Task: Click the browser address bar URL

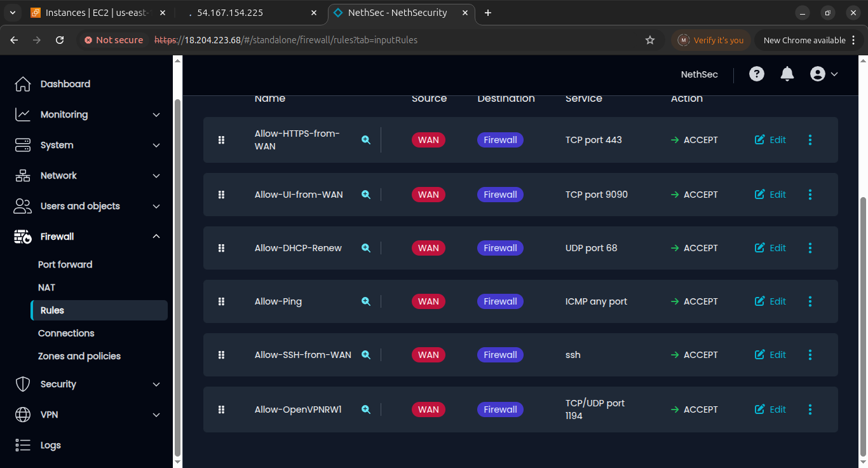Action: 286,40
